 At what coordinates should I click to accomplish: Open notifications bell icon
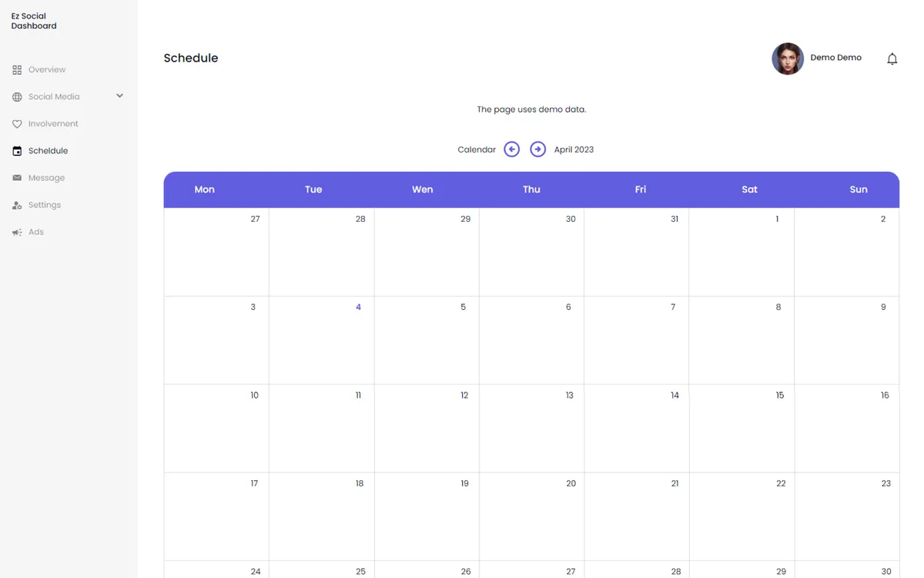coord(892,59)
